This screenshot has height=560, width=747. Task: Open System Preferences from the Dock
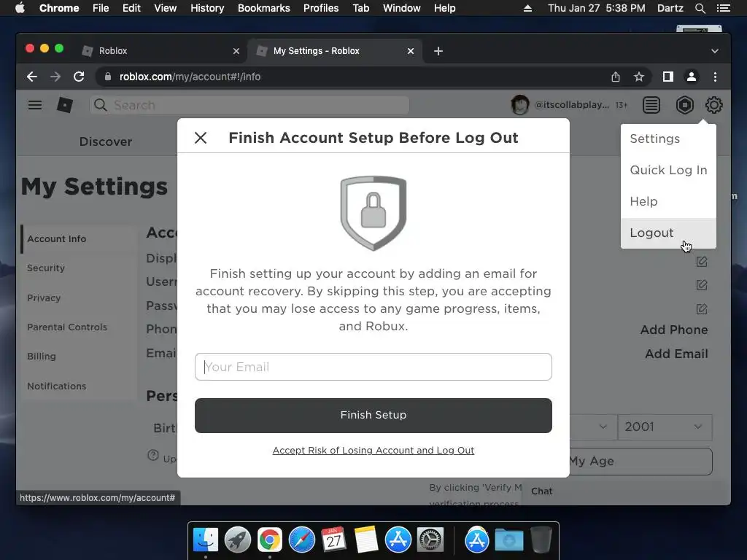tap(430, 540)
